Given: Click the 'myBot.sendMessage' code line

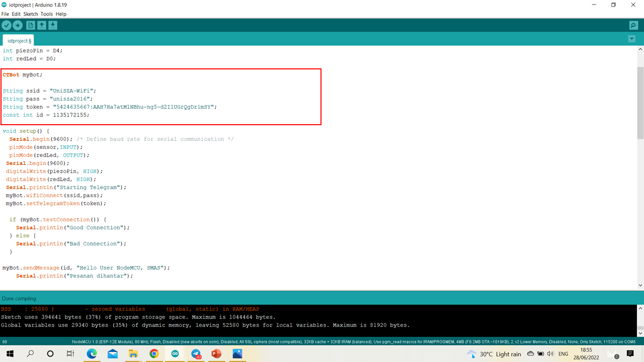Looking at the screenshot, I should pyautogui.click(x=87, y=268).
